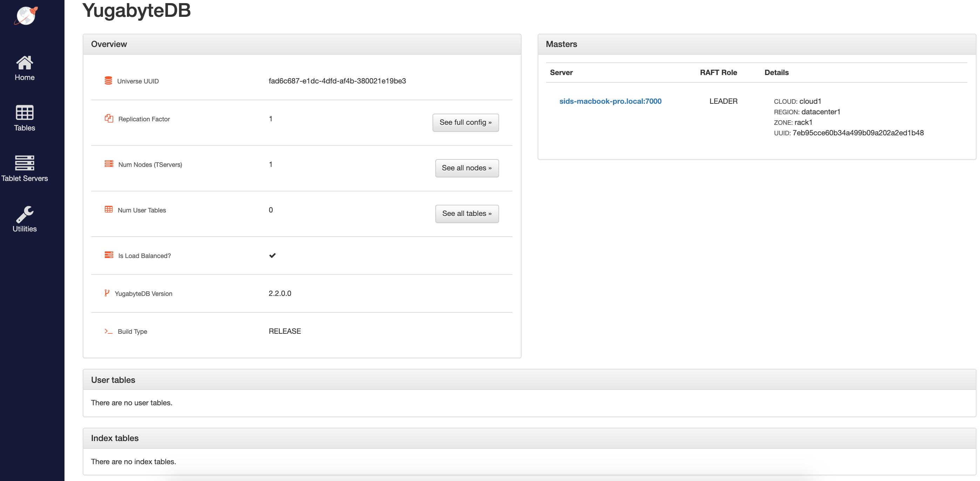
Task: Open the Home page icon
Action: (24, 62)
